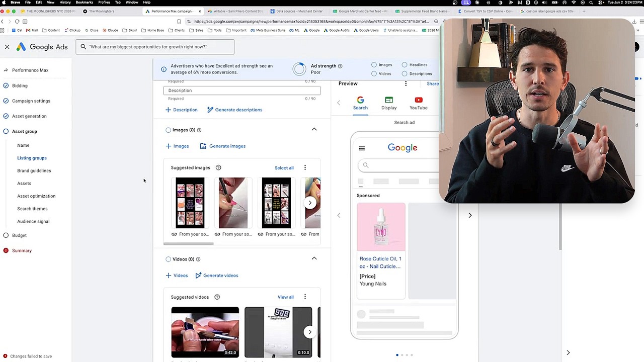Click the Google Ads logo

pyautogui.click(x=42, y=47)
